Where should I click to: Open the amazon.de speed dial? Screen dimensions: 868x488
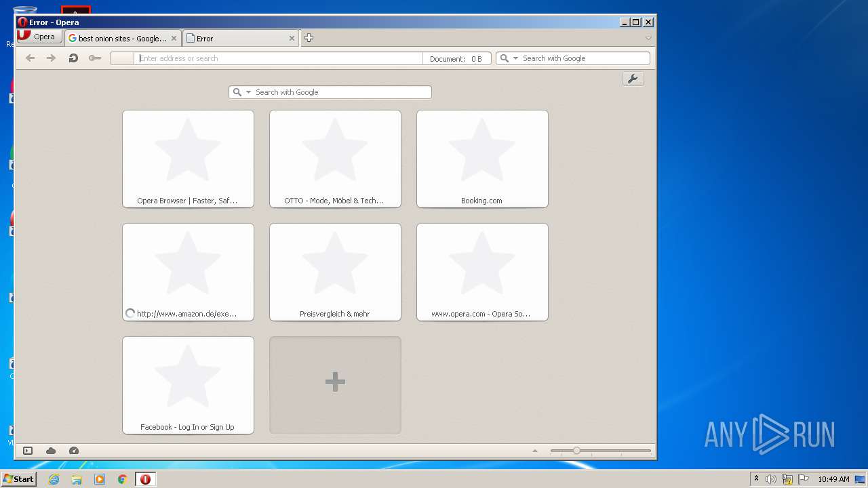click(x=188, y=272)
